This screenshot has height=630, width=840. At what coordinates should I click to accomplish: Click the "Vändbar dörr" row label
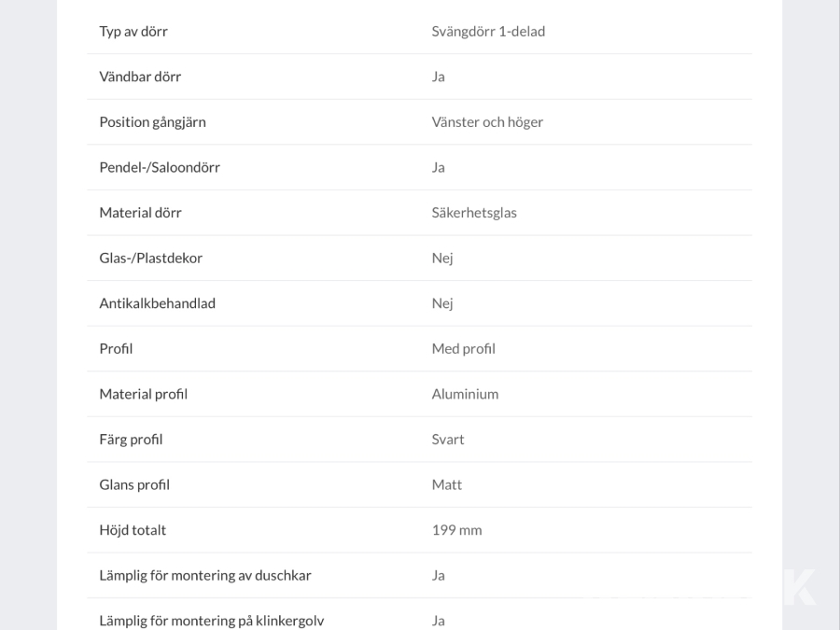(140, 77)
